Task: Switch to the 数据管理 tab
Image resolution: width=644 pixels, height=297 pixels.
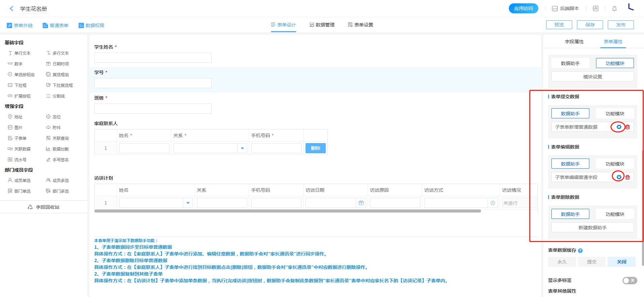Action: pyautogui.click(x=322, y=25)
